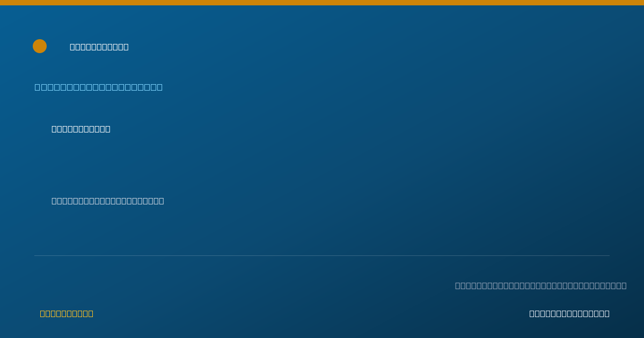
Task: Click first character of the yellow footer text
Action: [42, 313]
